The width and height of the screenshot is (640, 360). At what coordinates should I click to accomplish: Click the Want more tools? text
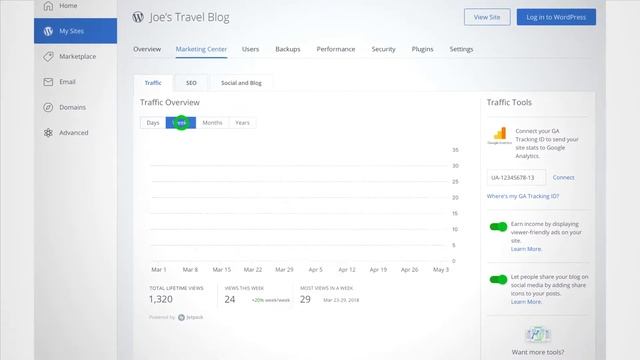click(538, 352)
